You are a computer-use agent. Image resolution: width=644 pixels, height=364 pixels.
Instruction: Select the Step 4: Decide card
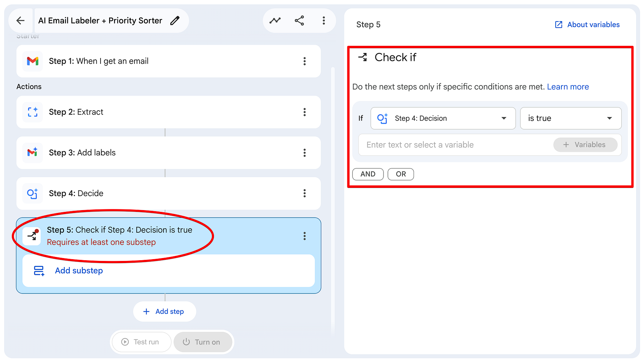169,194
